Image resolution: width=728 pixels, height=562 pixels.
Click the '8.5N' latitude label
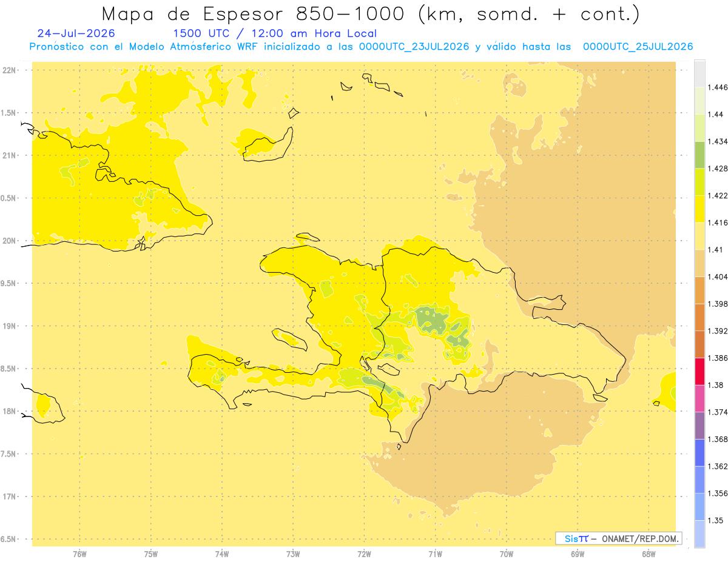(x=9, y=369)
